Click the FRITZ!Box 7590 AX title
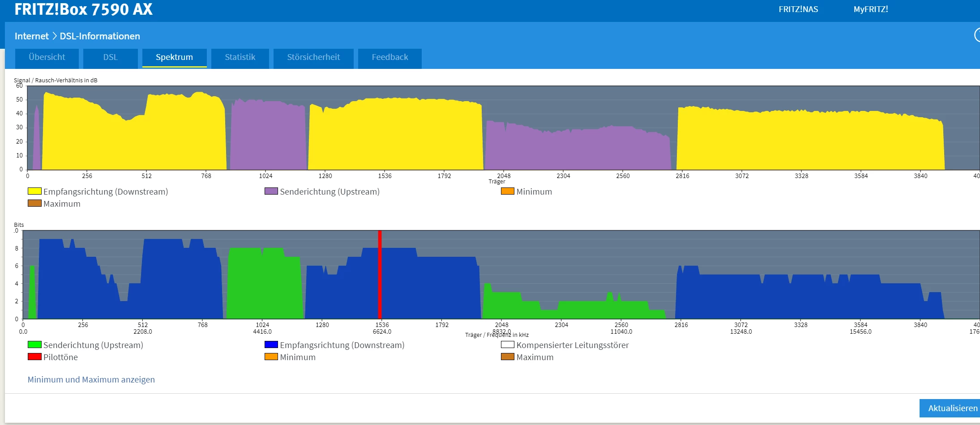Viewport: 980px width, 425px height. click(83, 9)
